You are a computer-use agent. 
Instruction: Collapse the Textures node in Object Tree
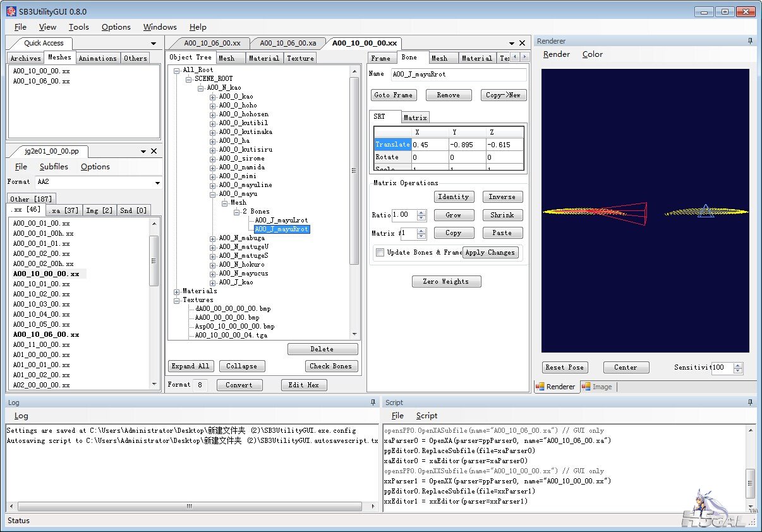coord(177,300)
